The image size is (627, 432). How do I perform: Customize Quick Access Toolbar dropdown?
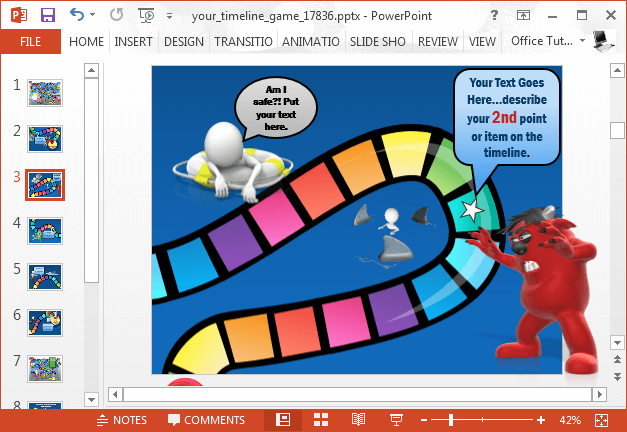(x=170, y=16)
